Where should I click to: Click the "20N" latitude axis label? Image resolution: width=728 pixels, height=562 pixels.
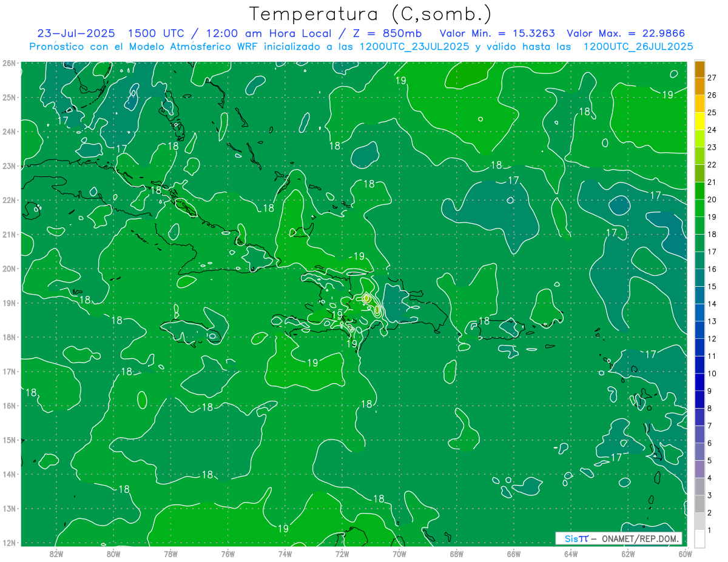click(9, 269)
